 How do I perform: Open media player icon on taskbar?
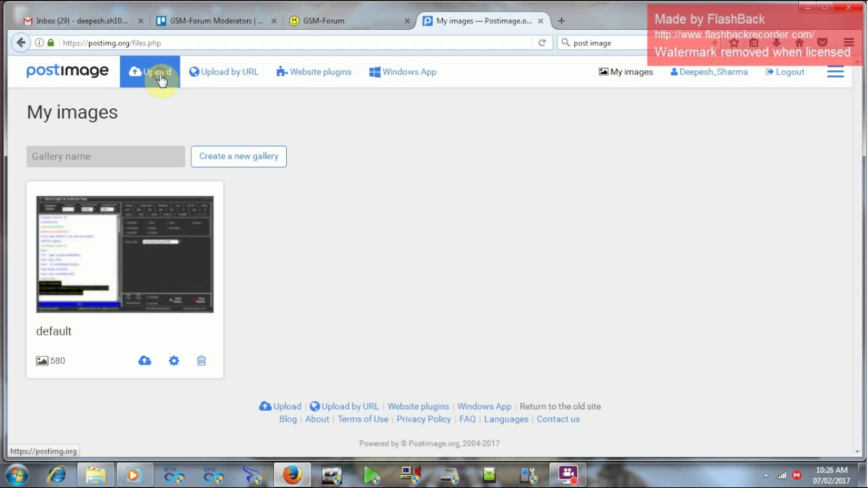click(133, 475)
